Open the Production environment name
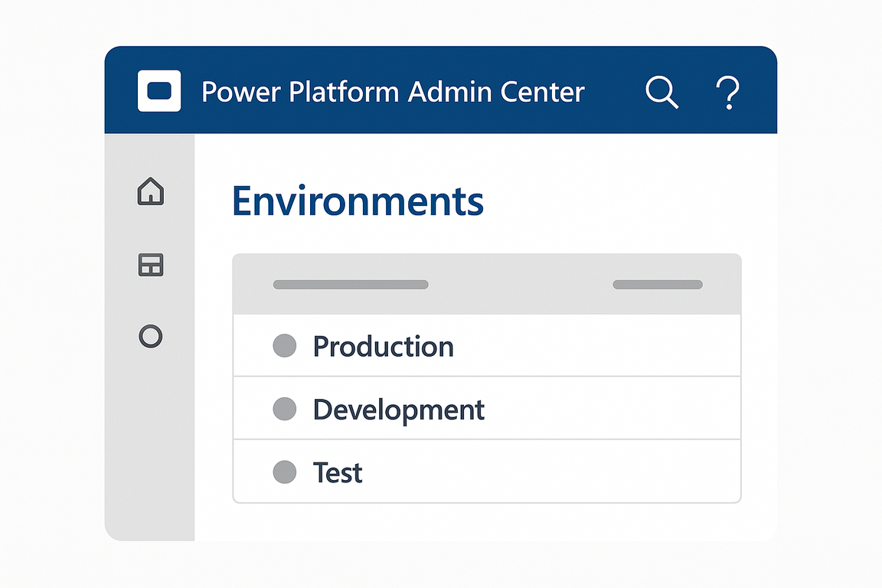This screenshot has width=882, height=588. (383, 347)
